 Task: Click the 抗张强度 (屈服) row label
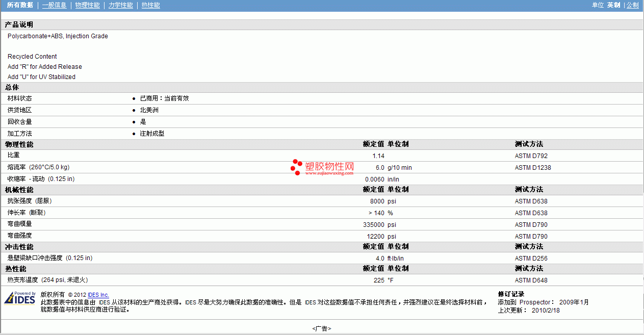click(x=30, y=201)
